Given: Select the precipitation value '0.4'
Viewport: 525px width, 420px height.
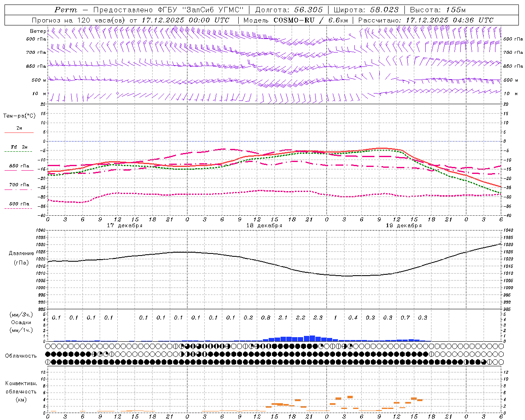Looking at the screenshot, I should point(353,317).
